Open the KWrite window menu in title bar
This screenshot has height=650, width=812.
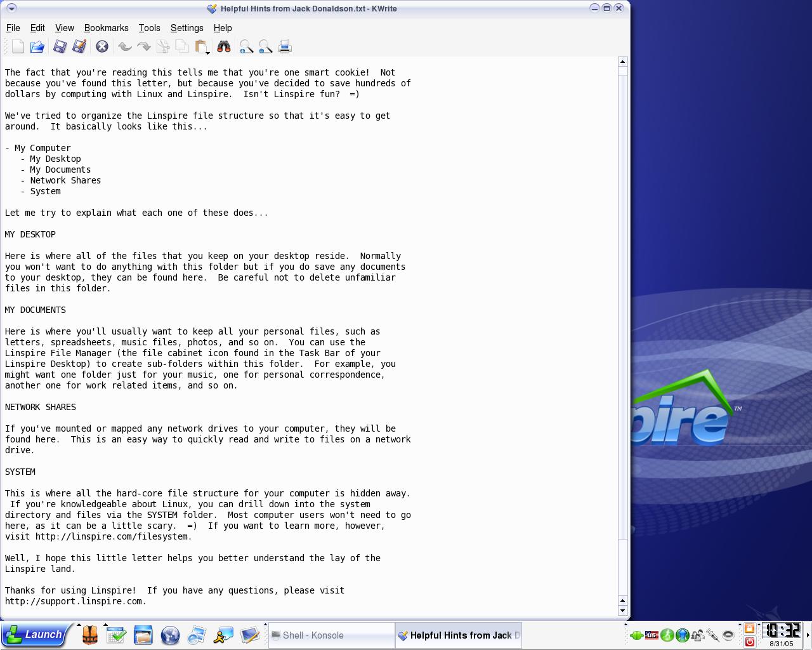point(11,8)
